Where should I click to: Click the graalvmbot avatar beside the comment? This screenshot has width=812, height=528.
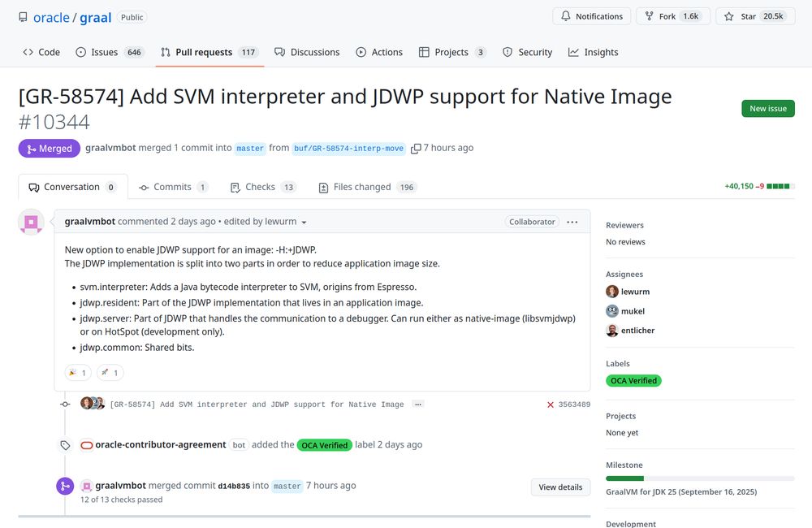(31, 223)
